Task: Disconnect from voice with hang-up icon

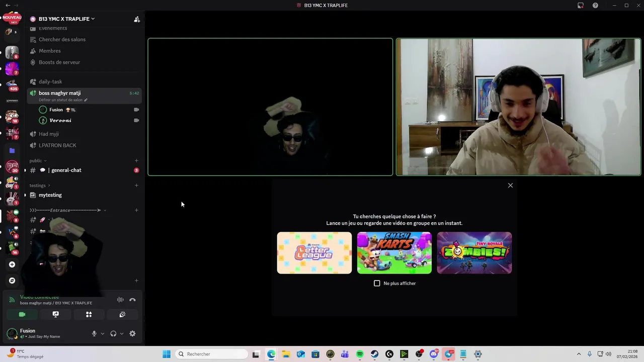Action: click(132, 300)
